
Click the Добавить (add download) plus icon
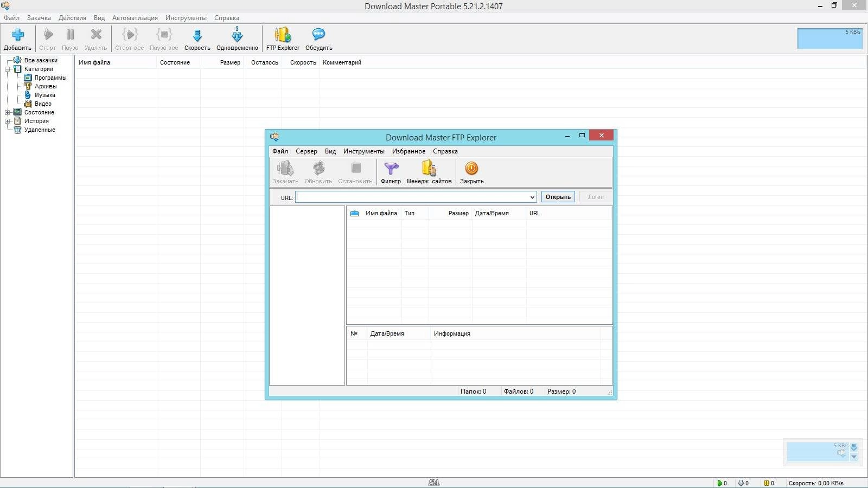tap(18, 35)
